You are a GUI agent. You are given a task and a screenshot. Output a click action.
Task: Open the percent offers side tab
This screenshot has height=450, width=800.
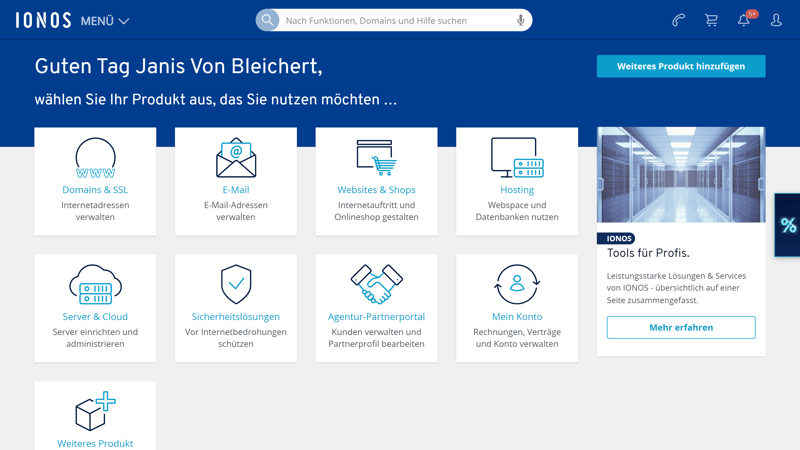coord(788,225)
